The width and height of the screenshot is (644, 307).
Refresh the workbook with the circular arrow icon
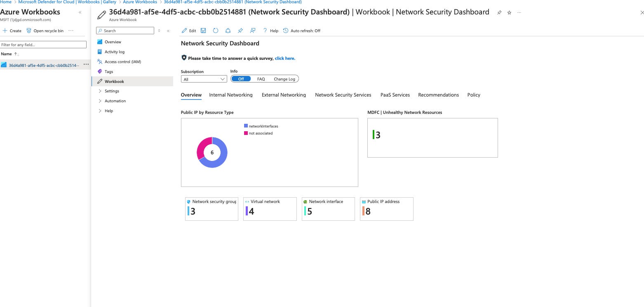click(x=215, y=31)
